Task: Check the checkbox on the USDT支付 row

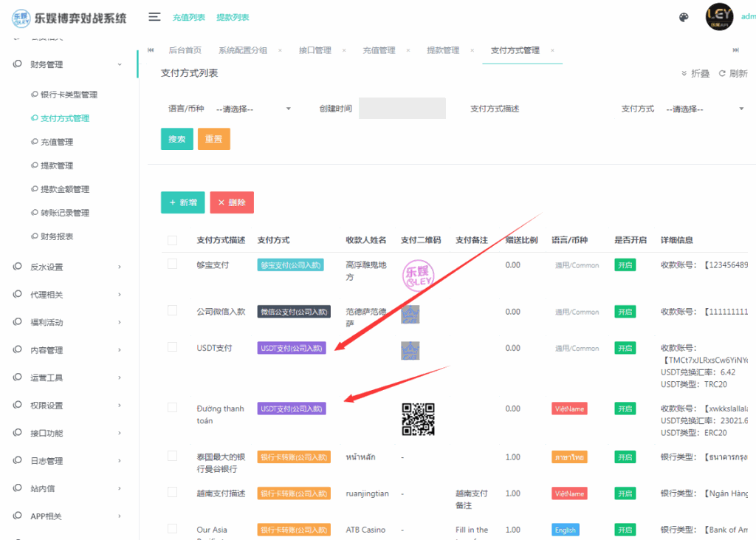Action: [x=171, y=347]
